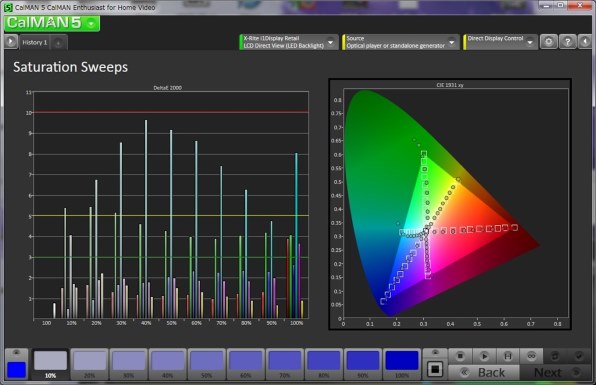
Task: Advance to the next page with Next
Action: point(556,372)
